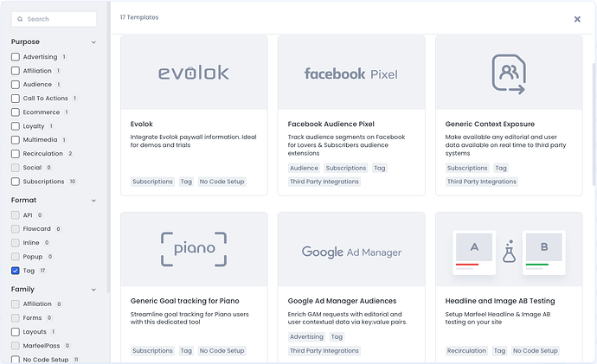The image size is (597, 364).
Task: Collapse the Format filter section
Action: pos(93,201)
